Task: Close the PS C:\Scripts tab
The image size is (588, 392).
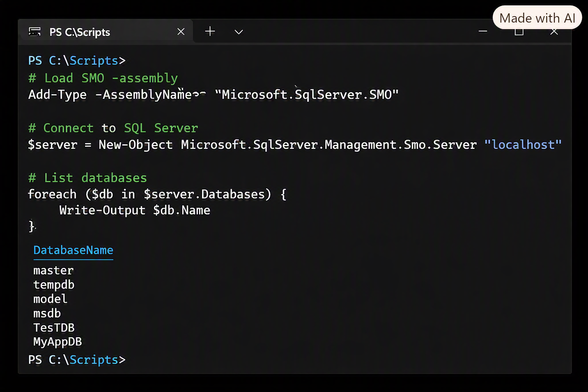Action: point(181,32)
